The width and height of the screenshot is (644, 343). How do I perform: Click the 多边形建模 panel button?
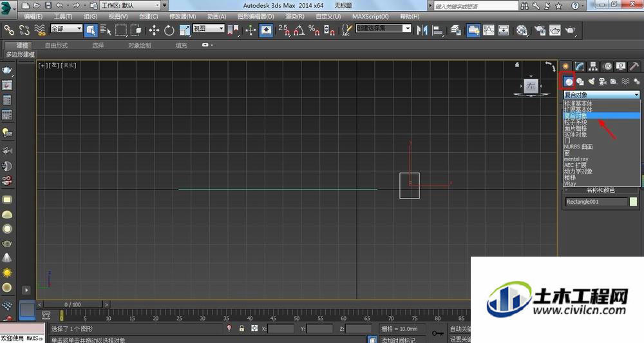click(x=21, y=54)
